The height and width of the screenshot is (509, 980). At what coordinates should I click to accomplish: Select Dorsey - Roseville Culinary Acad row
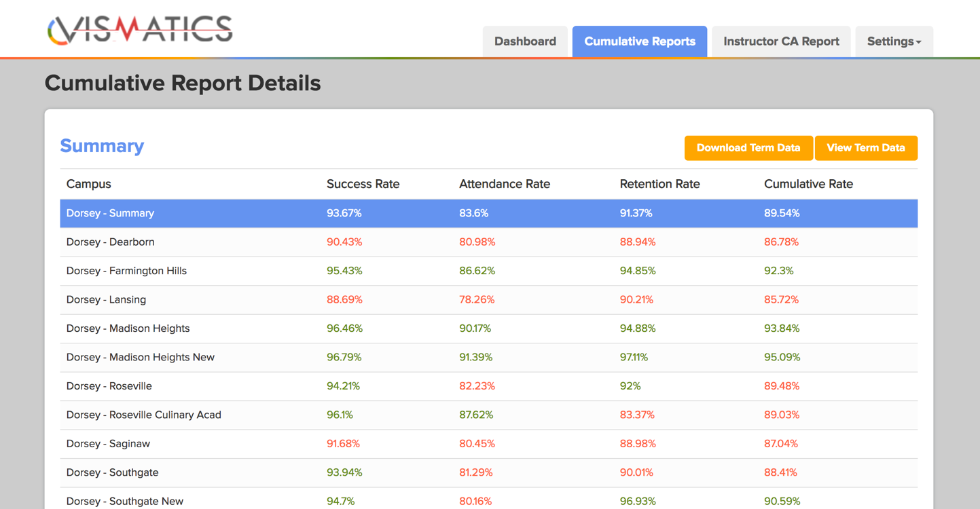tap(489, 415)
